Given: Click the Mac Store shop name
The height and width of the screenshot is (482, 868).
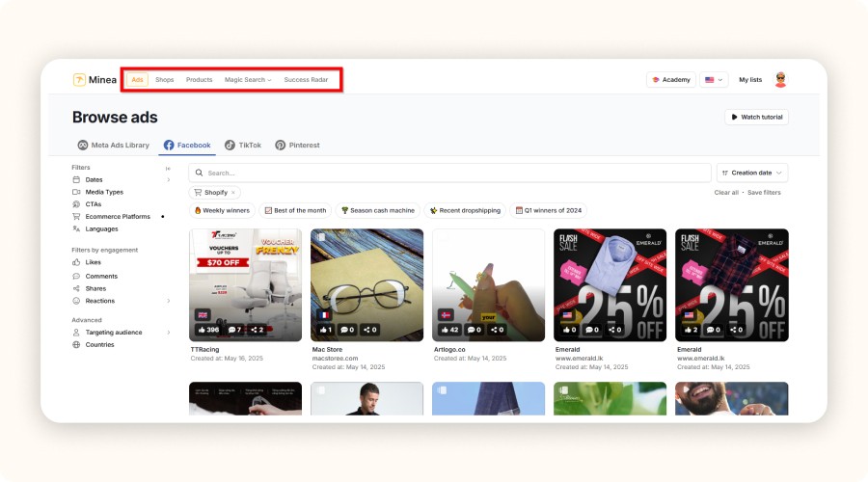Looking at the screenshot, I should pyautogui.click(x=327, y=350).
